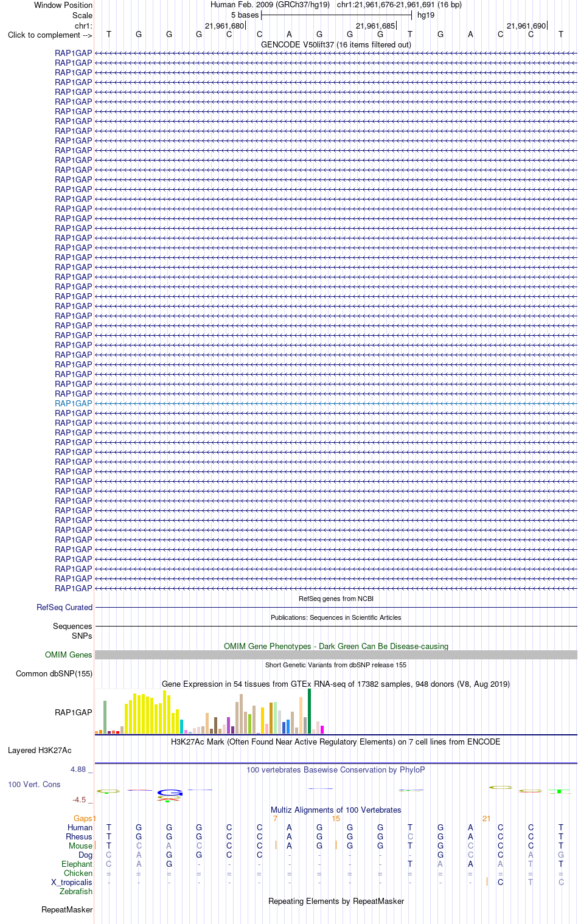Click the Layered H3K27Ac label
This screenshot has width=578, height=924.
click(x=40, y=750)
